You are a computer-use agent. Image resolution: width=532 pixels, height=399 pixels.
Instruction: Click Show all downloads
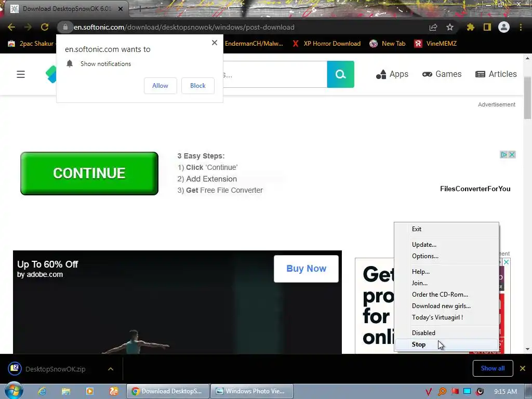coord(493,368)
